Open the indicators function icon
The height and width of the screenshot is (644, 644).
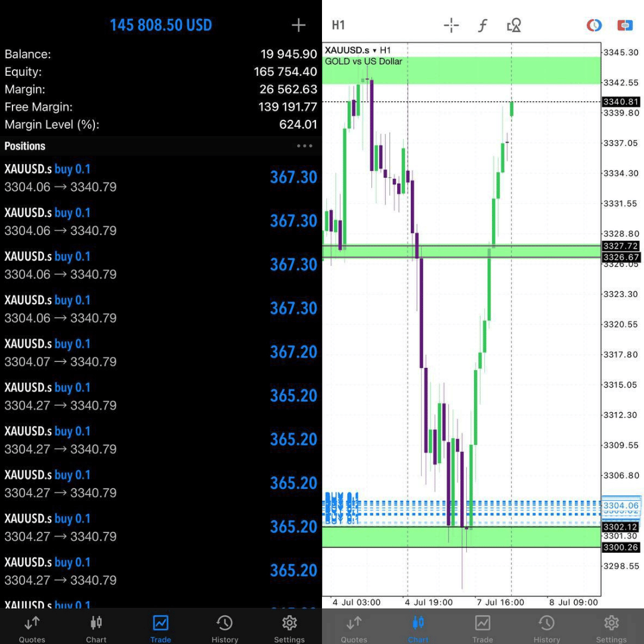point(482,25)
